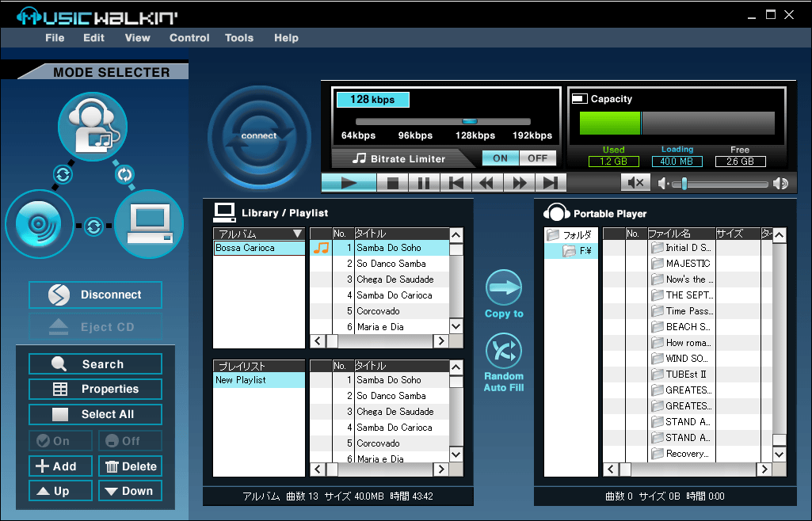
Task: Adjust the bitrate limiter slider handle
Action: point(470,122)
